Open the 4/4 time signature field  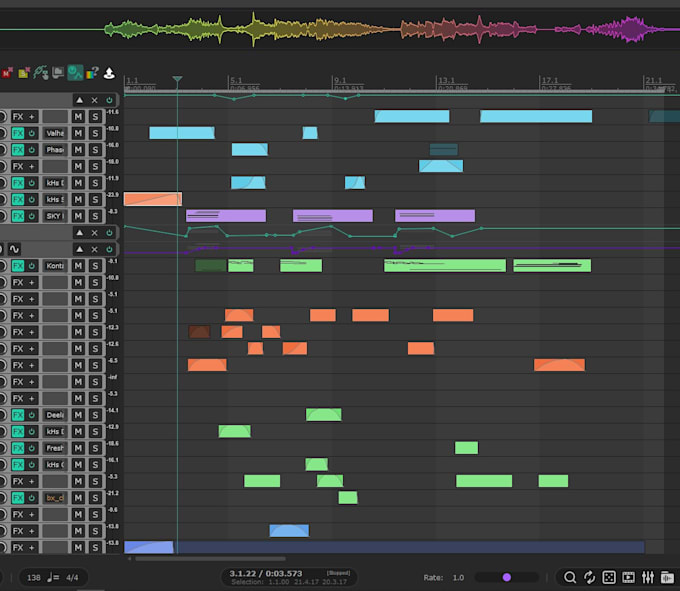coord(72,578)
